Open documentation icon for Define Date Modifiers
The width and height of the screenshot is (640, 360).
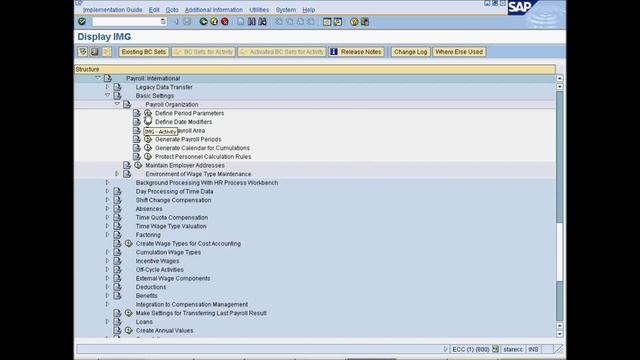coord(137,122)
